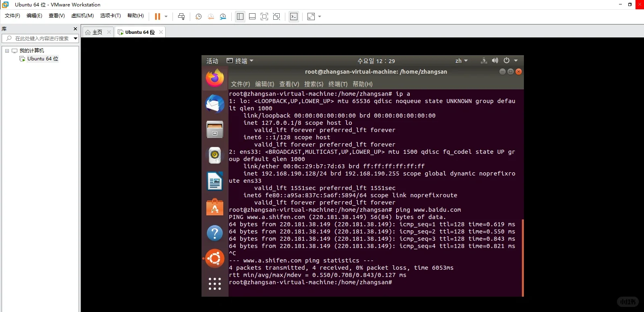Click the last terminal prompt line
This screenshot has width=644, height=312.
tap(310, 282)
